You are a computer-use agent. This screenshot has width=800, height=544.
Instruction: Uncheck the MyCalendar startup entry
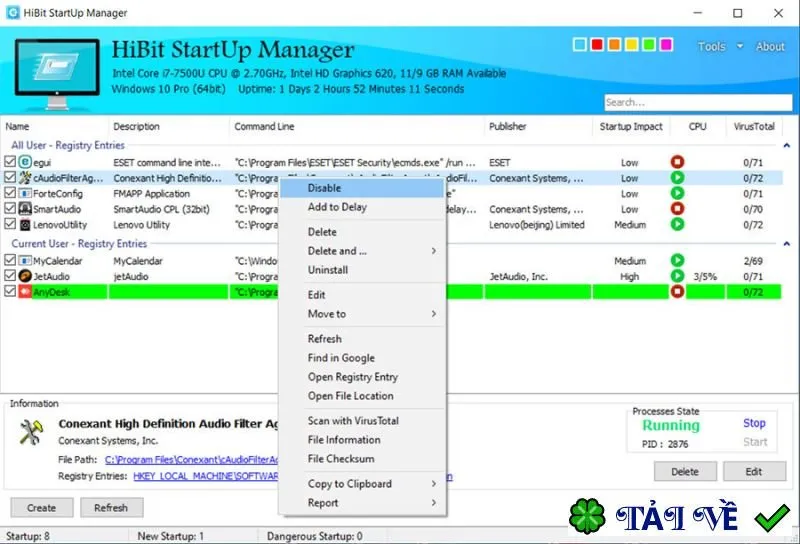(x=10, y=260)
